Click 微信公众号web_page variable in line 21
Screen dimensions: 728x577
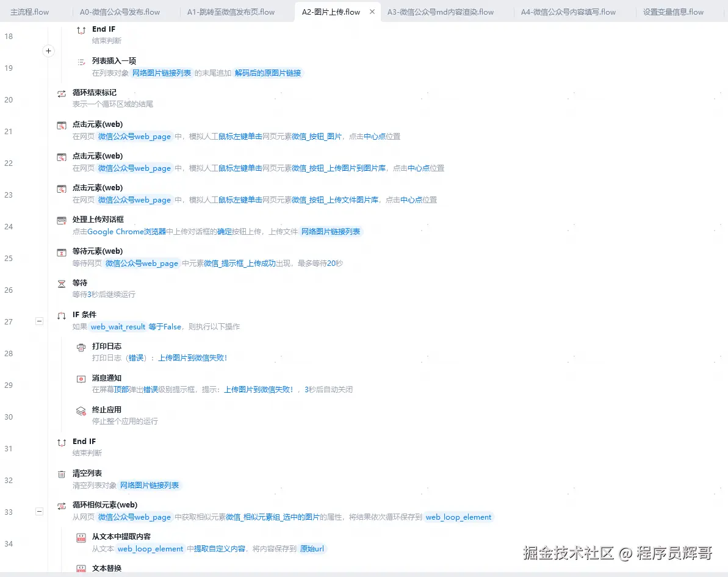[x=134, y=137]
